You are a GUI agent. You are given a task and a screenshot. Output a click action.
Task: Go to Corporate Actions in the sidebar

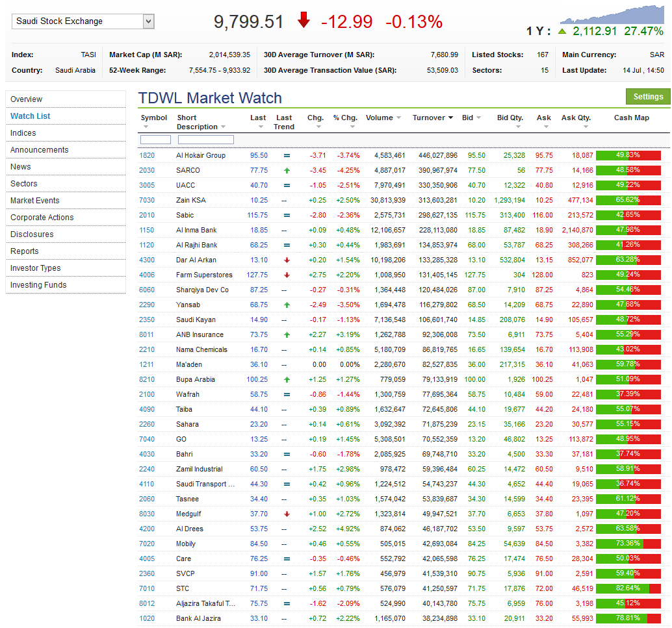tap(66, 218)
